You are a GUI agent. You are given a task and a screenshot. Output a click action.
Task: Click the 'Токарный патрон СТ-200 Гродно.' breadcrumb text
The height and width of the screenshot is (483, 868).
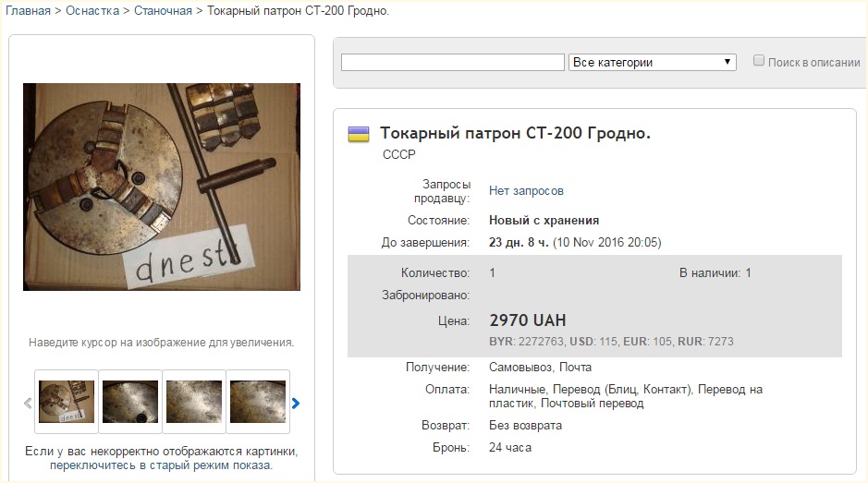[298, 10]
